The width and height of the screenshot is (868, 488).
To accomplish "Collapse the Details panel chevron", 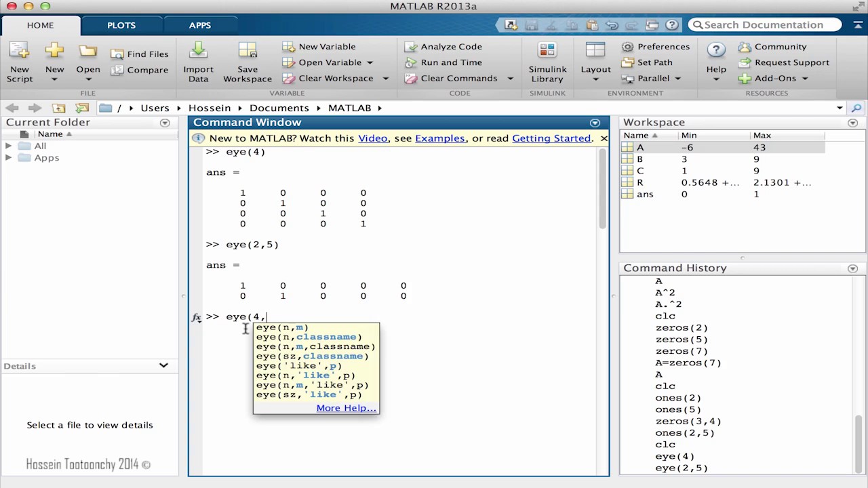I will 163,365.
